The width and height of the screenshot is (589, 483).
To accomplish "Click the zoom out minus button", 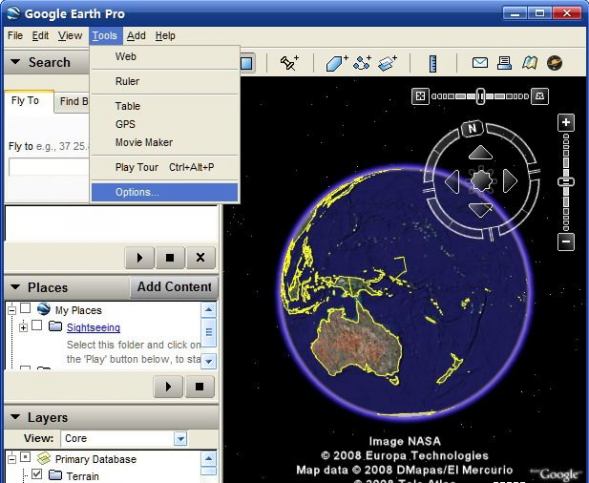I will (x=566, y=242).
